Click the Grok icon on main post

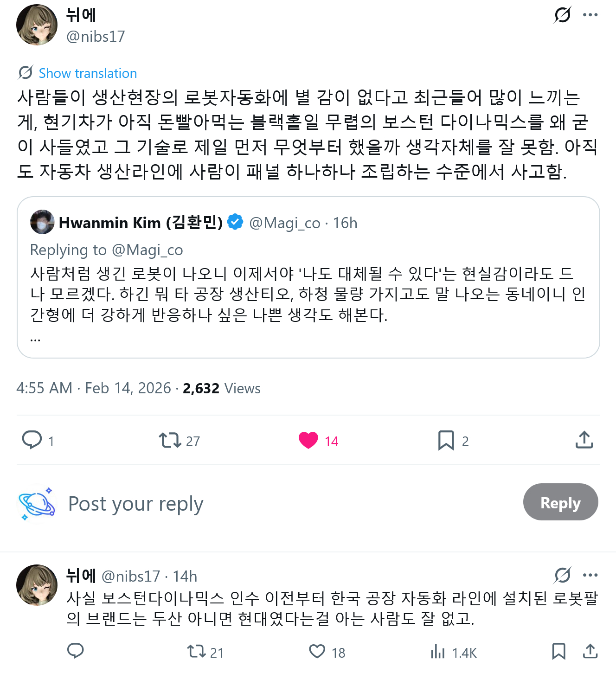562,15
